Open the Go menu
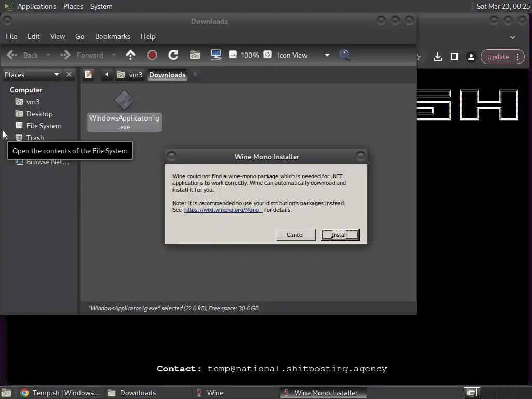The width and height of the screenshot is (532, 399). pyautogui.click(x=79, y=36)
